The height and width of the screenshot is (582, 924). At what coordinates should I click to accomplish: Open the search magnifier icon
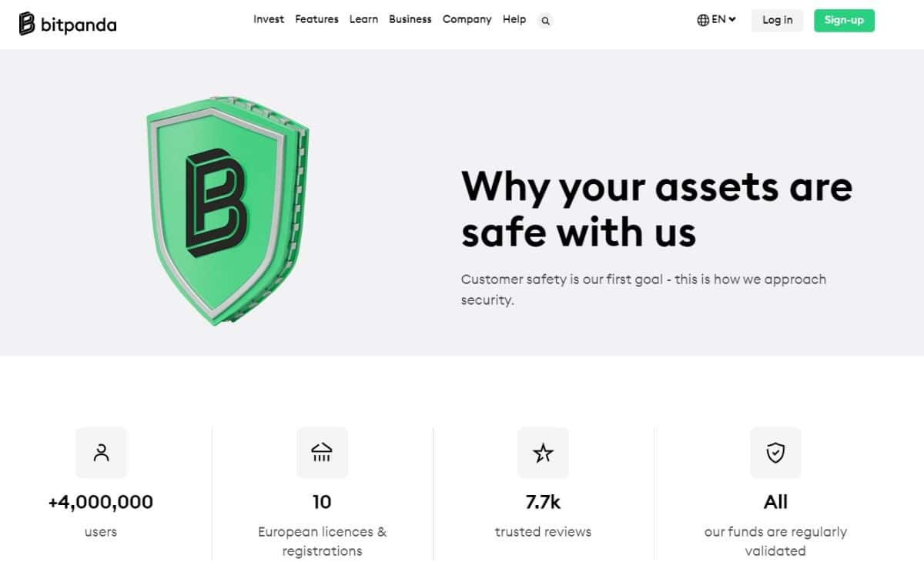[x=544, y=21]
